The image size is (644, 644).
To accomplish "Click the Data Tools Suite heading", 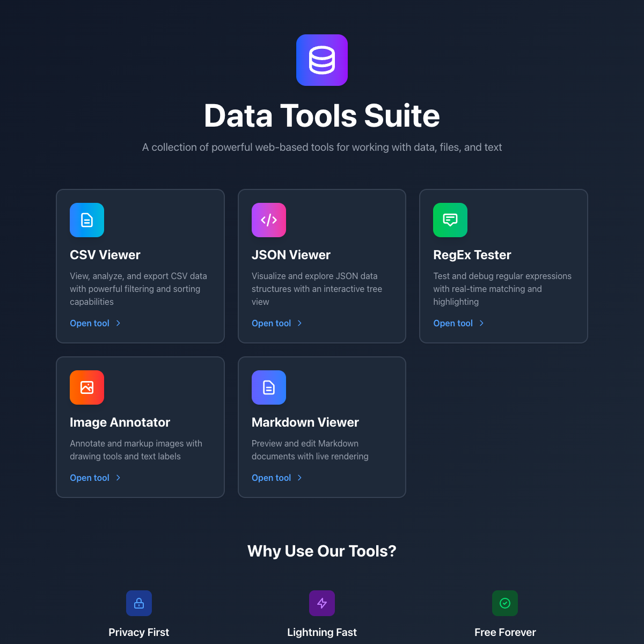I will tap(321, 116).
